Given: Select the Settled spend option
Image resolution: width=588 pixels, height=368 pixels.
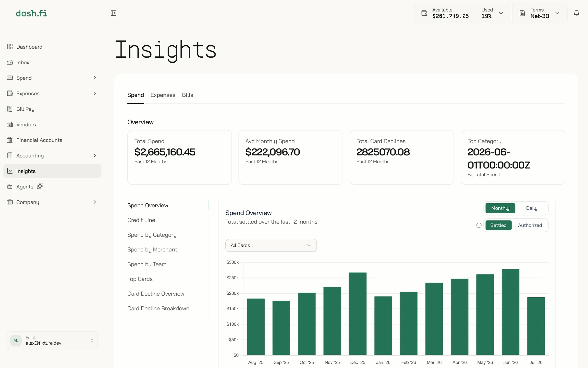Looking at the screenshot, I should click(498, 225).
